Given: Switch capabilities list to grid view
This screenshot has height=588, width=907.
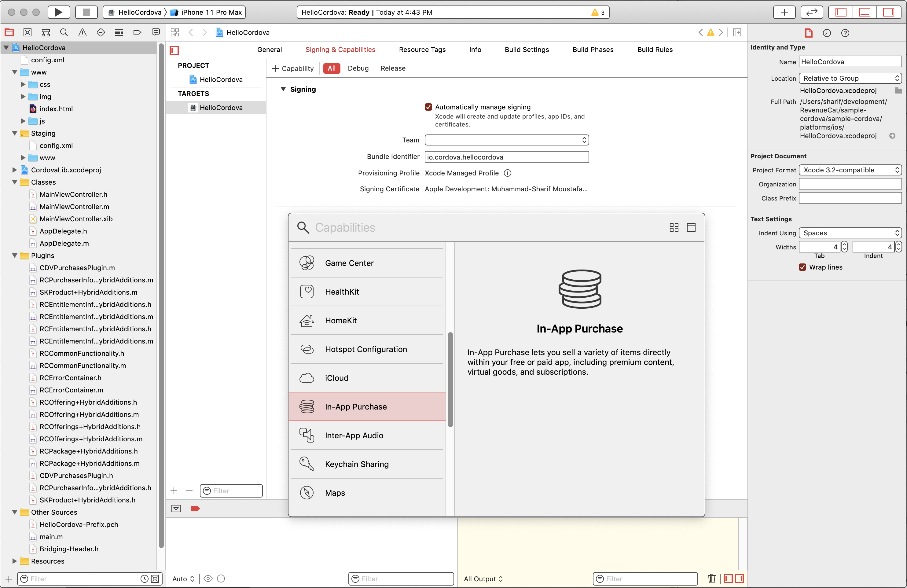Looking at the screenshot, I should (x=674, y=227).
